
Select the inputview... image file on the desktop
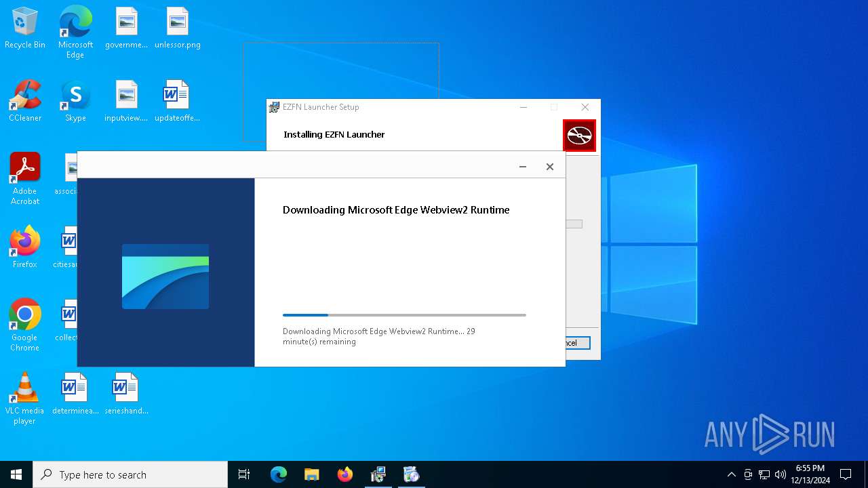point(126,102)
